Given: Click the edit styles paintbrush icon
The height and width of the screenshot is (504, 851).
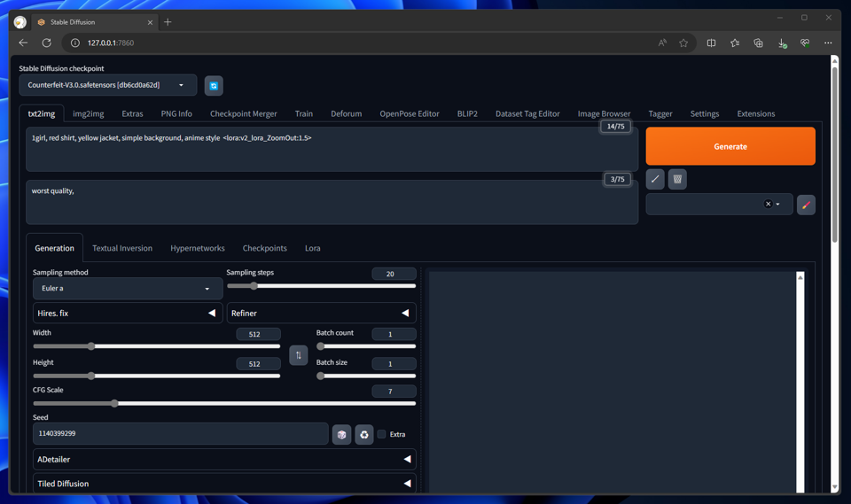Looking at the screenshot, I should click(x=806, y=205).
